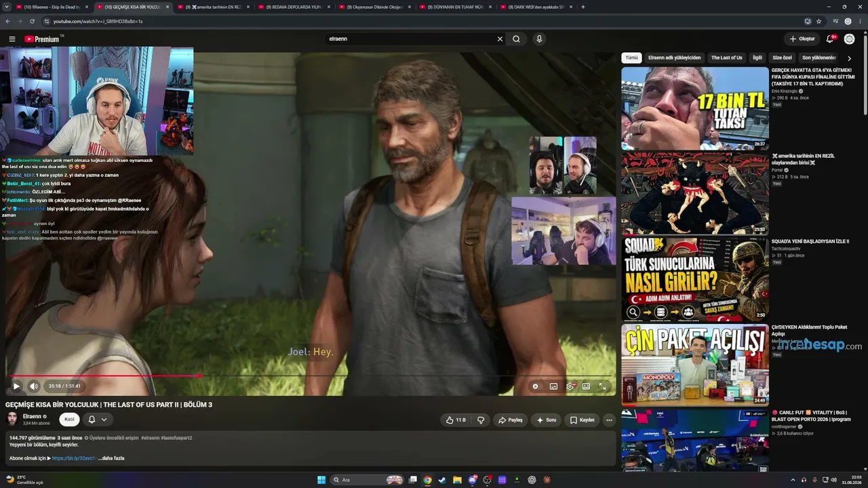Open the 17 BIN TL taxi video thumbnail
This screenshot has height=488, width=868.
[695, 108]
